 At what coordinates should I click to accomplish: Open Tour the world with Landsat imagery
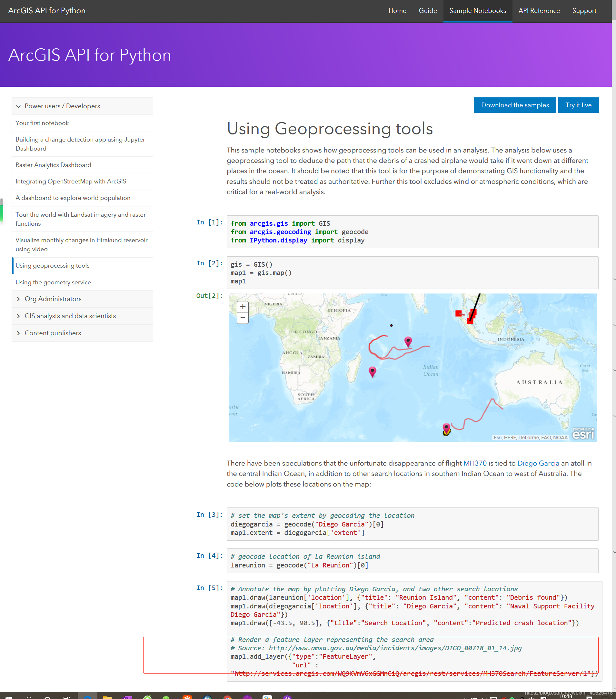(x=83, y=219)
